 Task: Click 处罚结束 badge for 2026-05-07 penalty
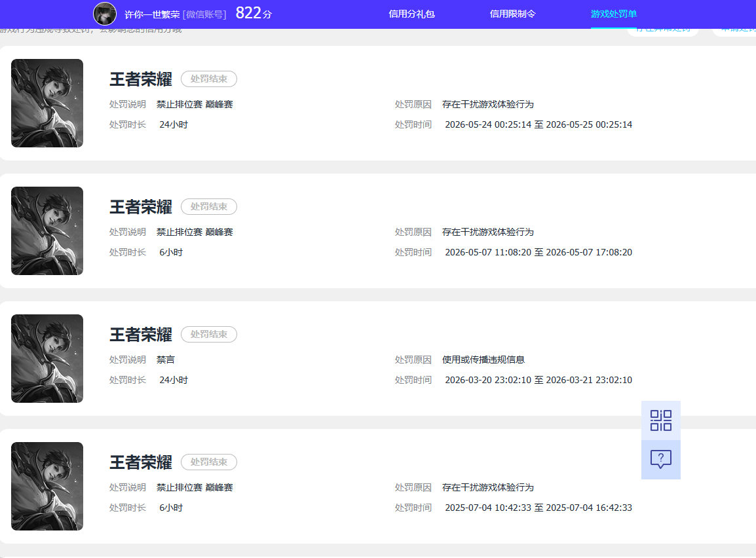(x=209, y=207)
